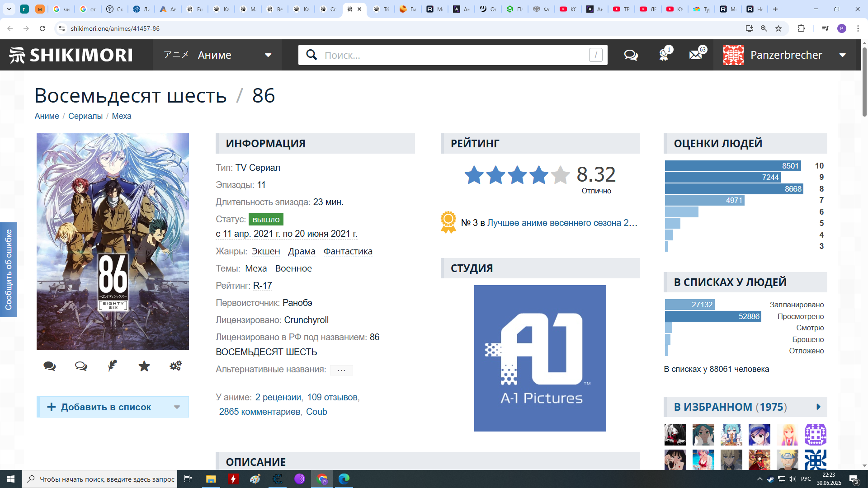
Task: Open В ИЗБРАННОМ (1975) header
Action: [x=730, y=407]
